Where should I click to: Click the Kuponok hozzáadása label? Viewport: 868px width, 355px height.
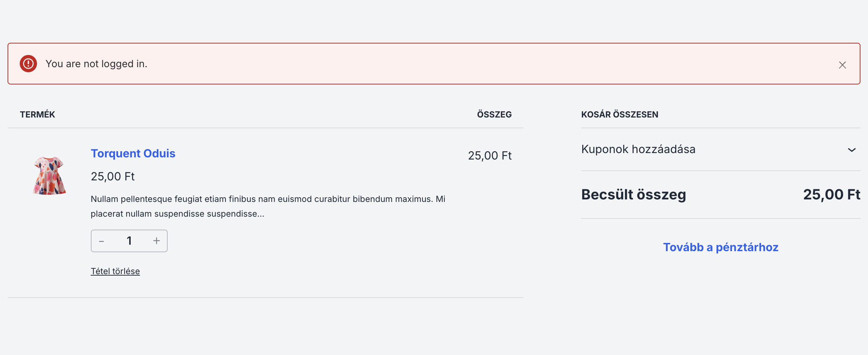pyautogui.click(x=638, y=149)
